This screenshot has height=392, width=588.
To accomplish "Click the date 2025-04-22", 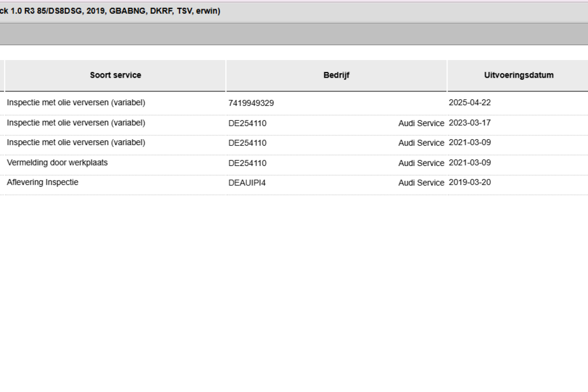I will coord(470,103).
